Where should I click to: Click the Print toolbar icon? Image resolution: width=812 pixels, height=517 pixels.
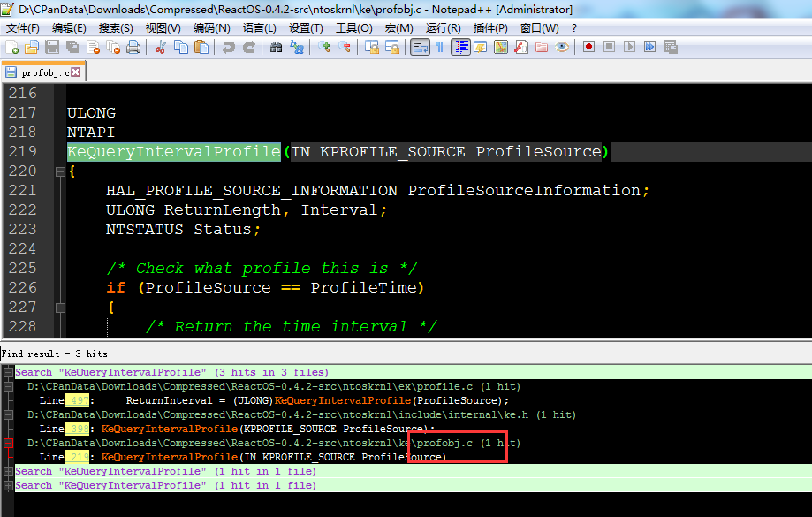point(133,47)
